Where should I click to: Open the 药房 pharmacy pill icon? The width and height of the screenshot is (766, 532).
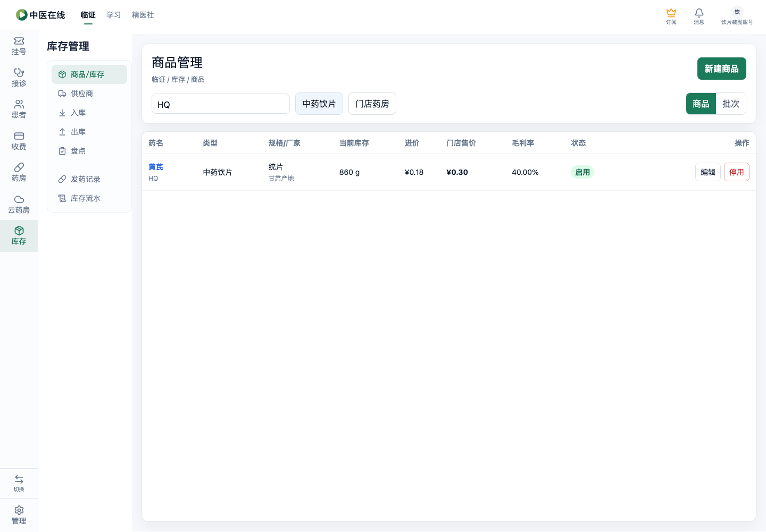[x=19, y=167]
